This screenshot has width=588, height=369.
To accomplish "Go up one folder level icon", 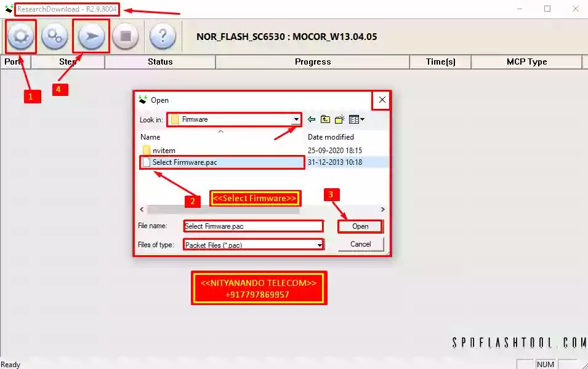I will pyautogui.click(x=326, y=119).
